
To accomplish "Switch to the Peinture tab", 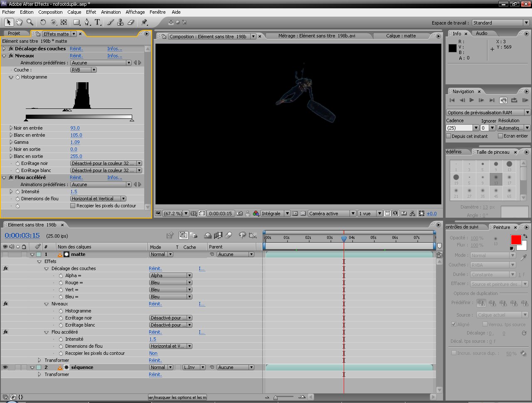I will [x=502, y=227].
